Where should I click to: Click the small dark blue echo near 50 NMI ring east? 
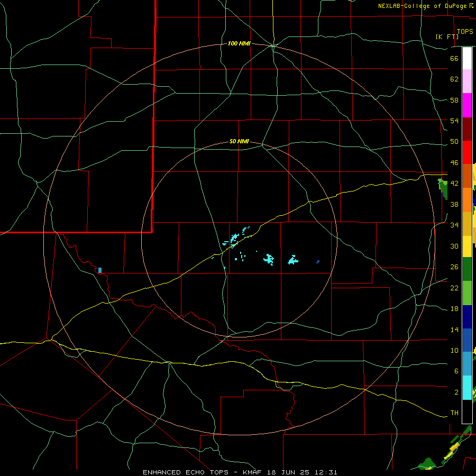coord(318,261)
